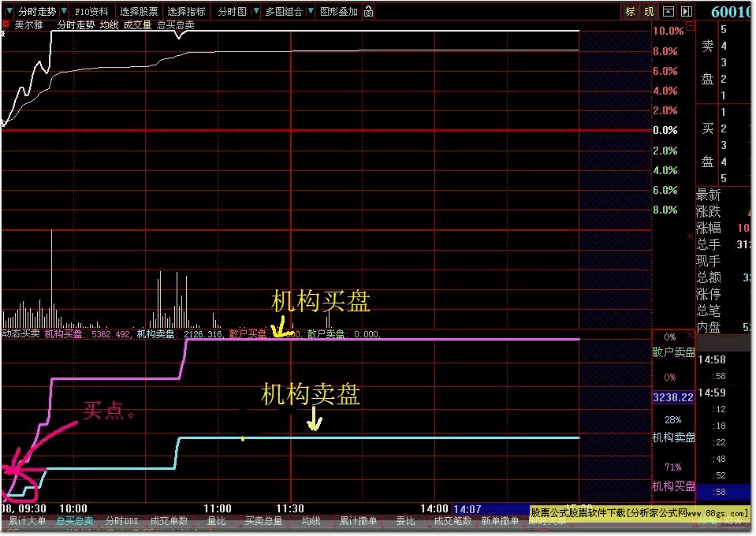Click the 内盘 label in the quote panel
The width and height of the screenshot is (756, 536).
(708, 327)
